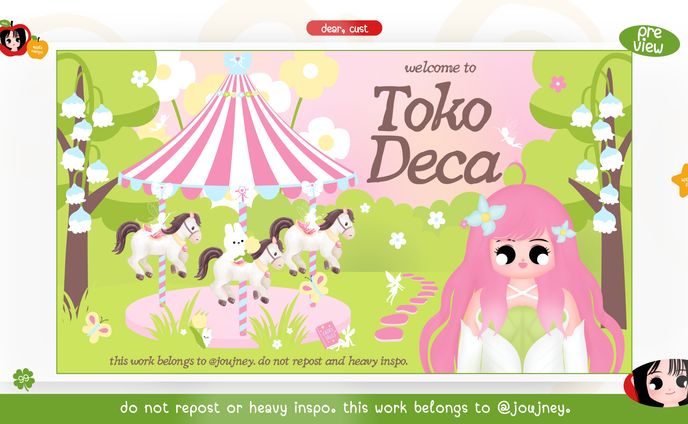Click the small pink flower on the right tree
Viewport: 688px width, 424px height.
pyautogui.click(x=558, y=83)
